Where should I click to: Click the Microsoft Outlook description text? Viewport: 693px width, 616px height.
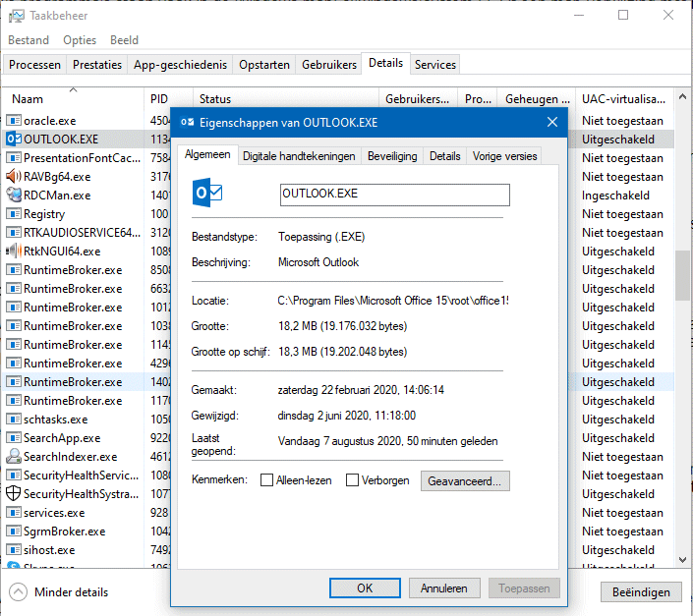pos(318,262)
